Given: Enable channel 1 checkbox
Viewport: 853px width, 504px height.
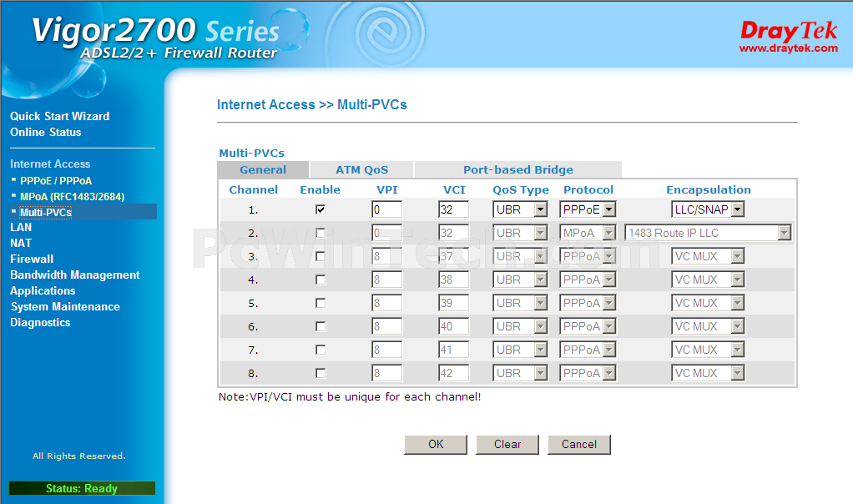Looking at the screenshot, I should click(x=321, y=209).
